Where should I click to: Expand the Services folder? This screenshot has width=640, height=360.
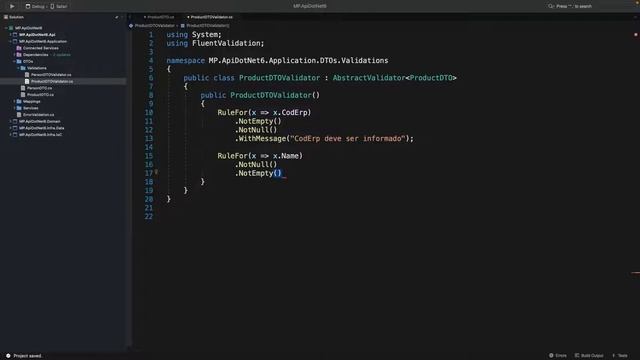pyautogui.click(x=14, y=108)
